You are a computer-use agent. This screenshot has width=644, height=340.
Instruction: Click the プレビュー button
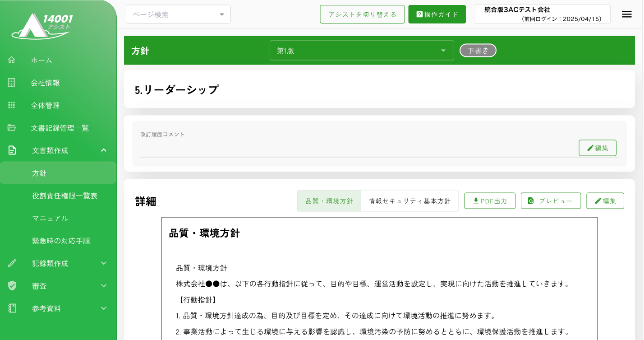[550, 201]
